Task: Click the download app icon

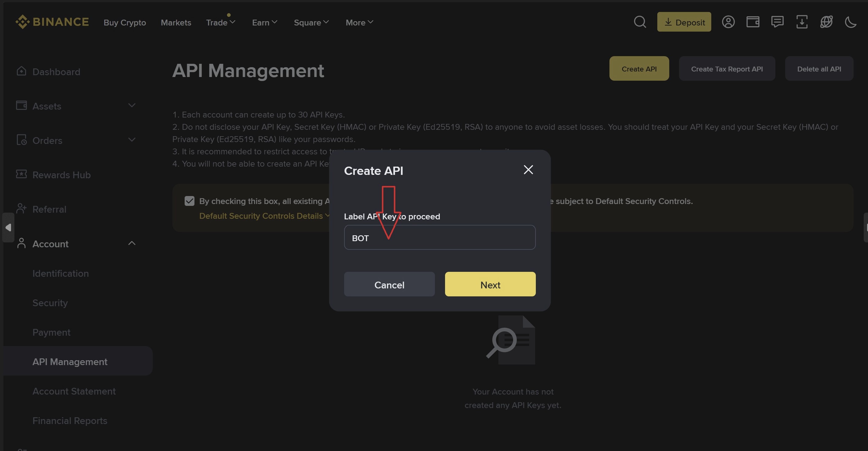Action: [x=802, y=22]
